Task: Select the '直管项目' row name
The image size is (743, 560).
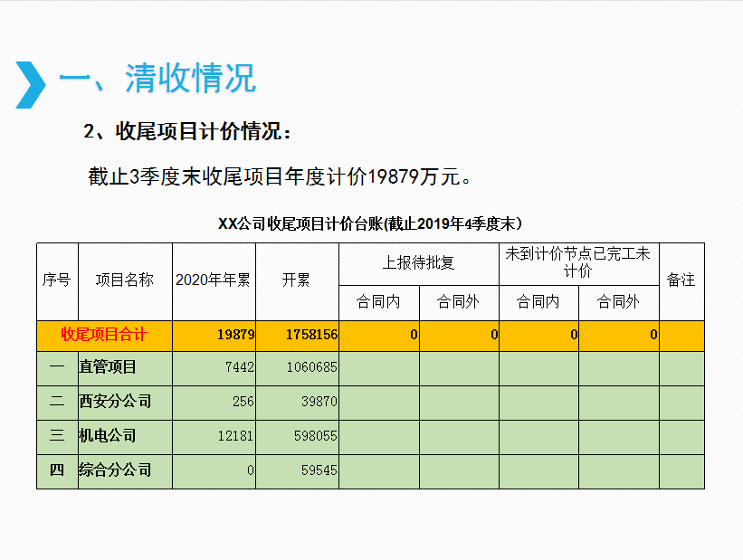Action: pos(108,367)
